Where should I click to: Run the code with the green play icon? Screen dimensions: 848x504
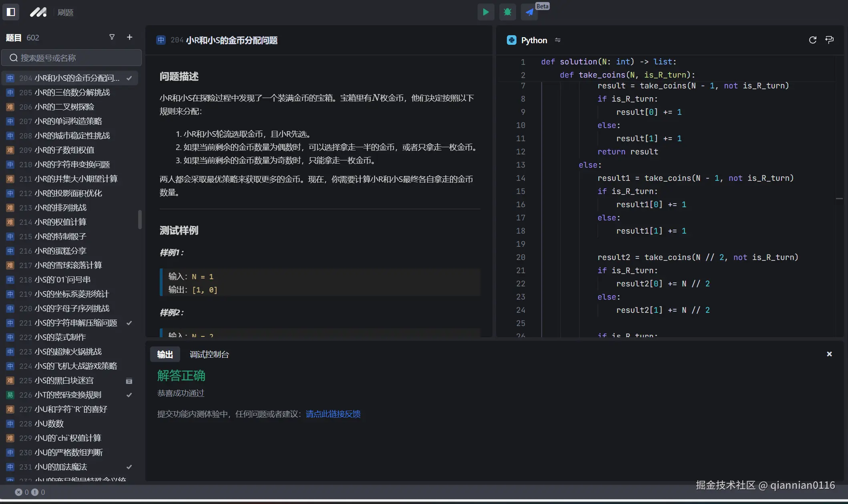pos(486,12)
